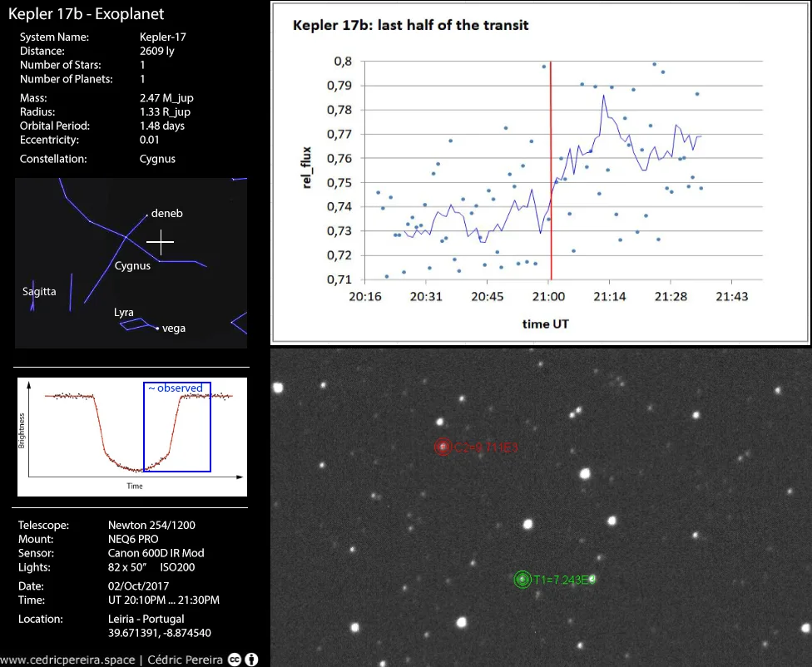Click the Creative Commons CC icon

coord(235,660)
